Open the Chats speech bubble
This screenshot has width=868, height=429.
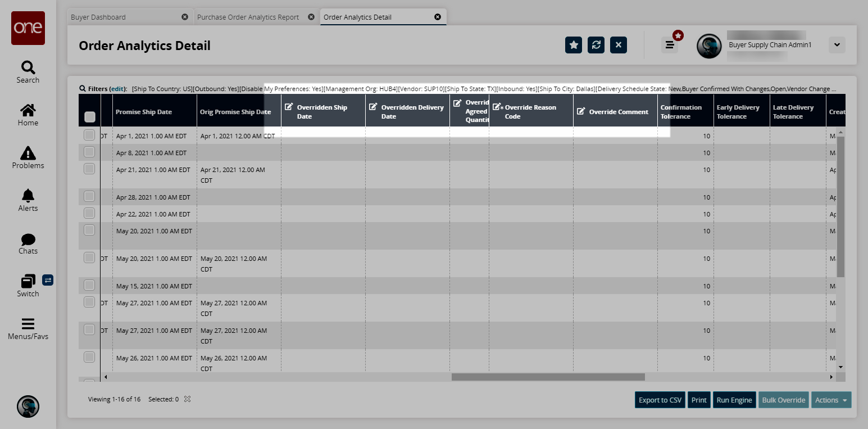click(x=28, y=243)
